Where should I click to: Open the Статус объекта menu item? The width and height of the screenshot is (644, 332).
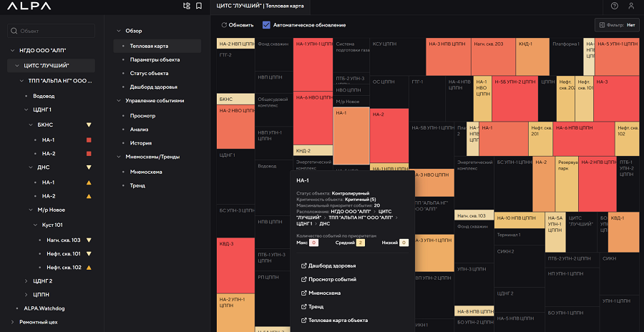click(x=149, y=73)
